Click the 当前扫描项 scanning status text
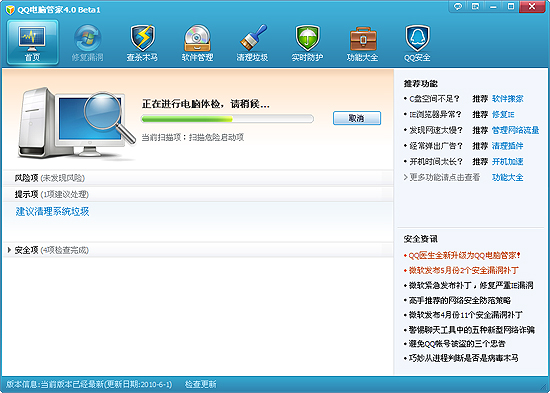The height and width of the screenshot is (393, 550). [193, 137]
